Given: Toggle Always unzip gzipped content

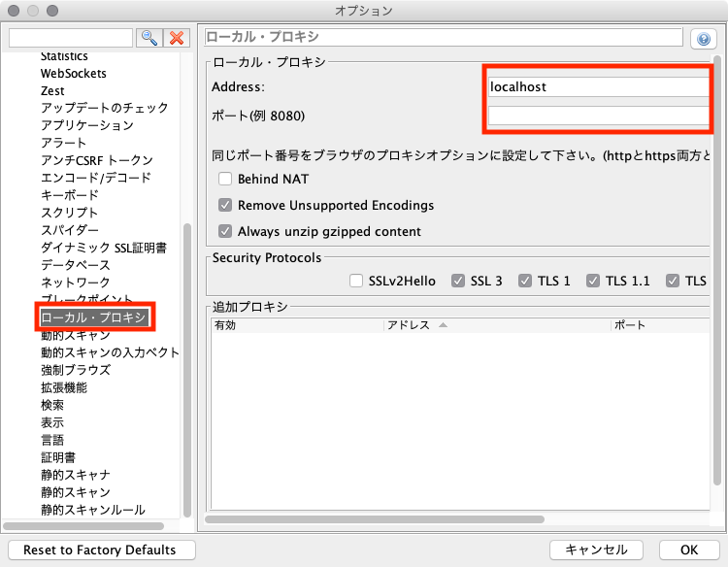Looking at the screenshot, I should (x=225, y=231).
